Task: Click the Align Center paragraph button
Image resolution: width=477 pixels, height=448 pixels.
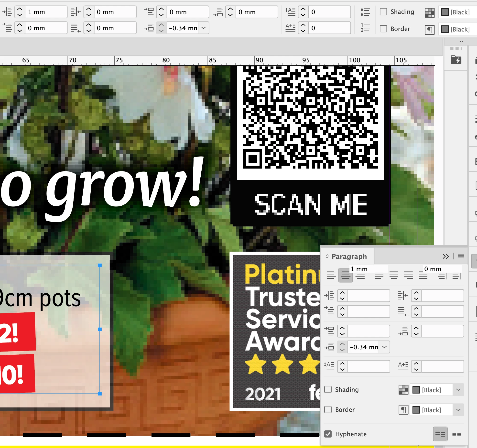Action: tap(345, 275)
